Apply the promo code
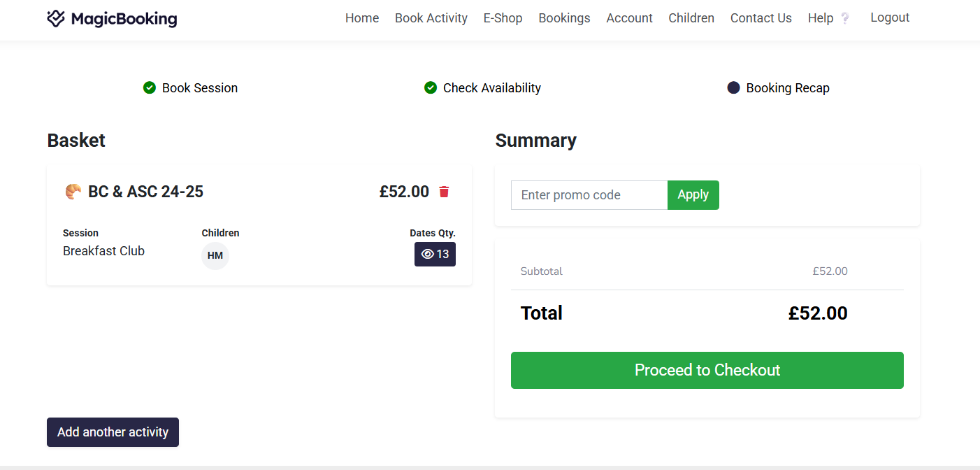Viewport: 980px width, 470px height. 693,194
